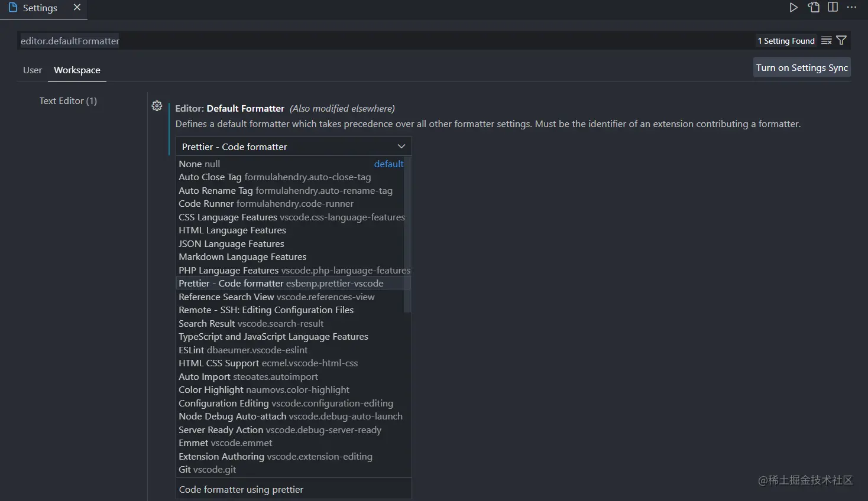This screenshot has width=868, height=501.
Task: Click 'Editor: Default Formatter' setting title
Action: tap(230, 109)
